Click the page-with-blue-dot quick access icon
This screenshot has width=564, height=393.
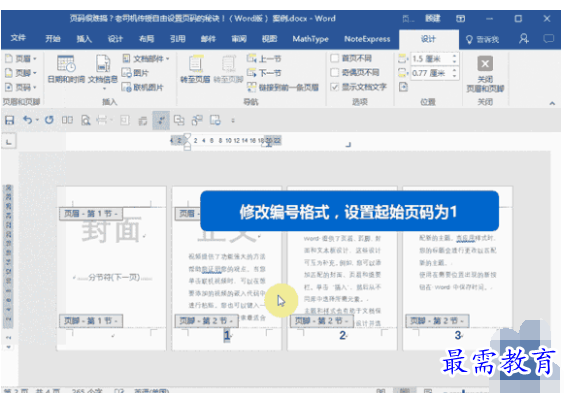tap(215, 120)
